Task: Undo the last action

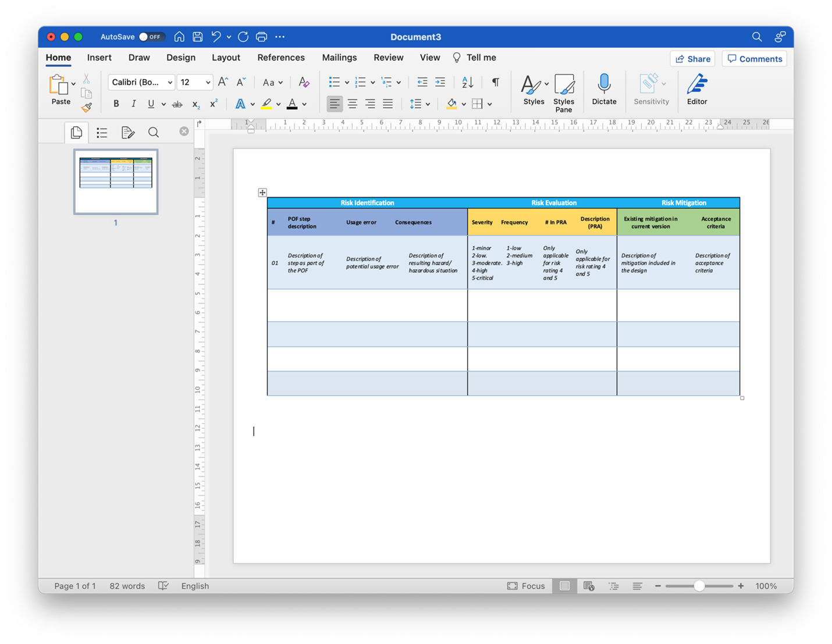Action: click(216, 37)
